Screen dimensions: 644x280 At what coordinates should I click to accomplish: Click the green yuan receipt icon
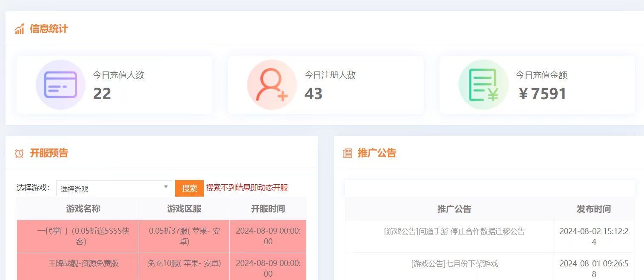point(483,85)
